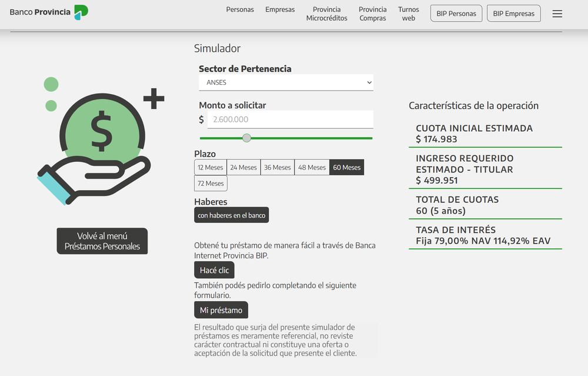588x376 pixels.
Task: Click the hand holding coin illustration
Action: 101,147
